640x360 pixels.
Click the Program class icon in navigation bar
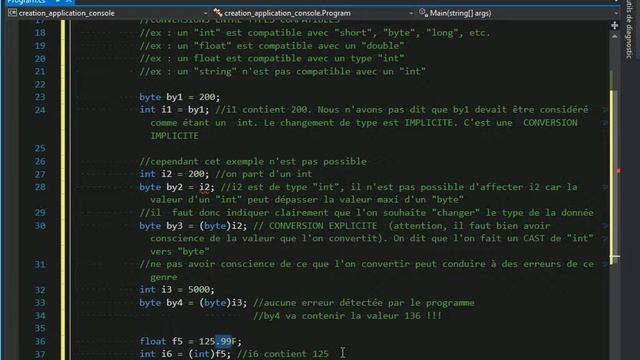click(218, 13)
